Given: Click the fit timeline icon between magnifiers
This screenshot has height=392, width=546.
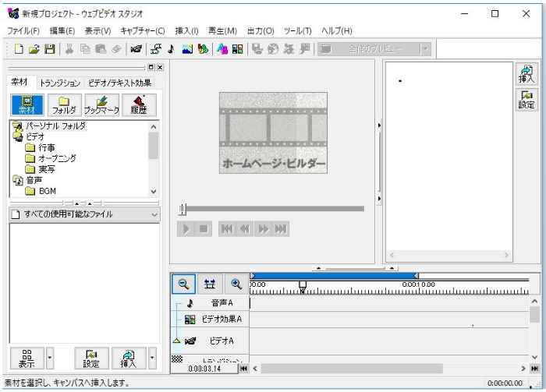Looking at the screenshot, I should [210, 284].
